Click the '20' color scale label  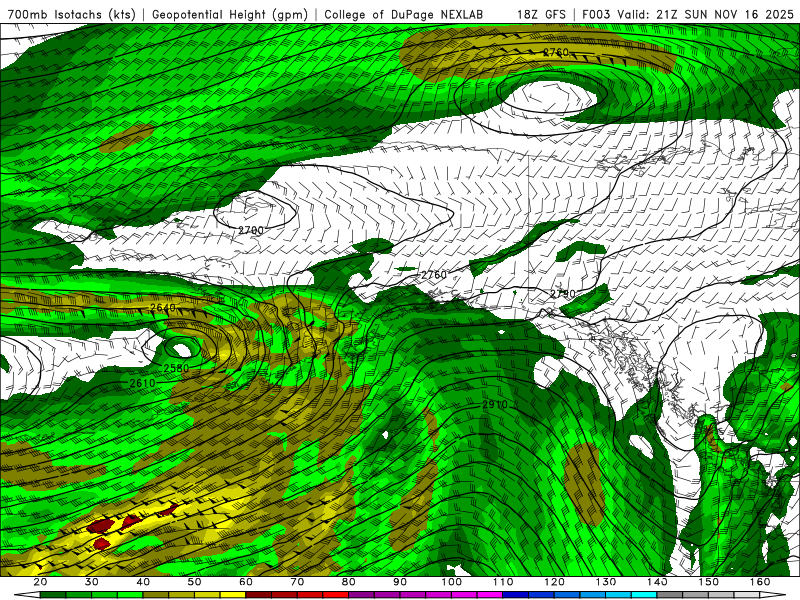(40, 582)
